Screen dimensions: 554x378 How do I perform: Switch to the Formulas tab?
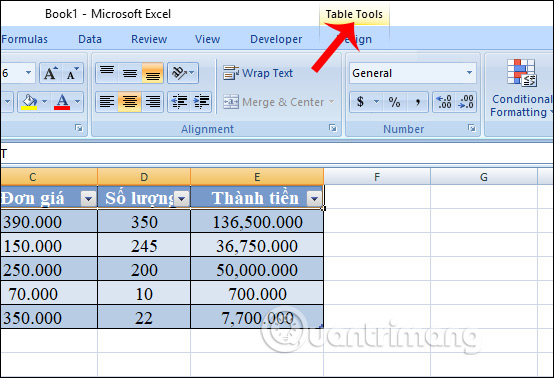click(x=24, y=39)
